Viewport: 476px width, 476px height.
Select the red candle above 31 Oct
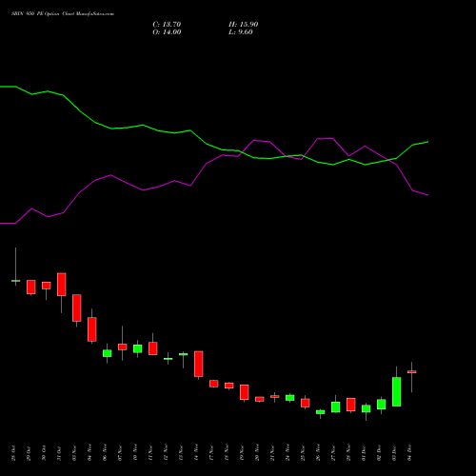tap(62, 285)
